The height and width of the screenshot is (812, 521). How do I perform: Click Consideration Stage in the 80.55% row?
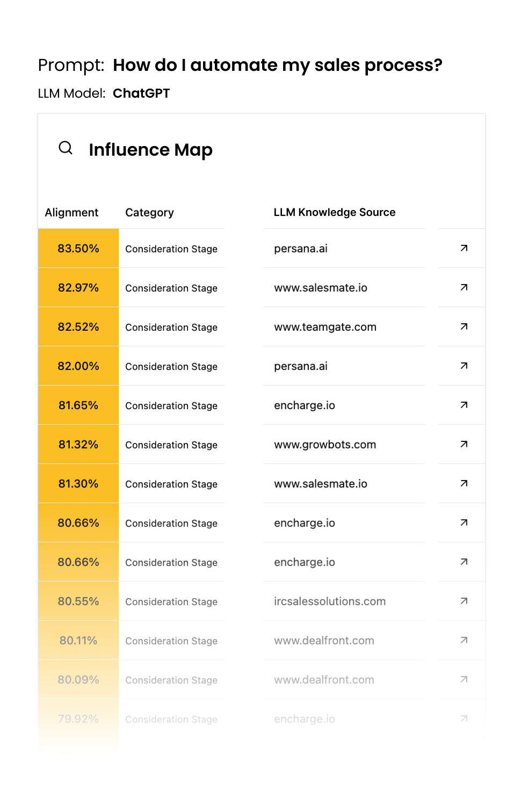click(x=171, y=602)
